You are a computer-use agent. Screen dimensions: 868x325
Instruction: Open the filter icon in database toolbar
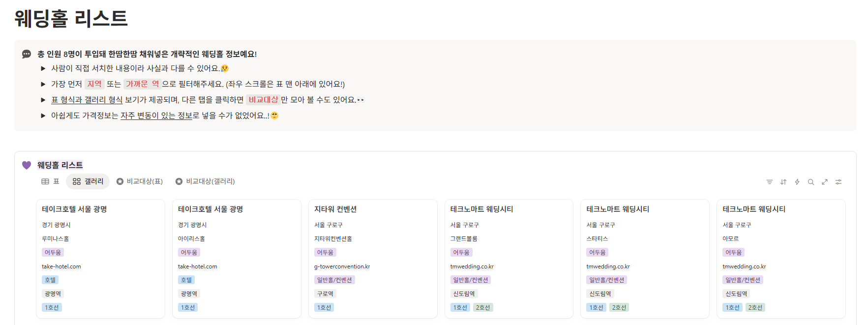[770, 182]
